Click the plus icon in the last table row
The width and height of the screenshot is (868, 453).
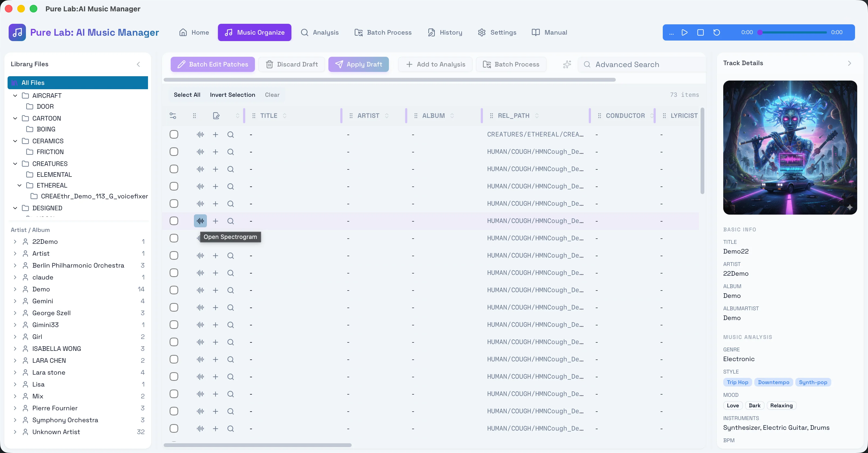click(x=216, y=428)
